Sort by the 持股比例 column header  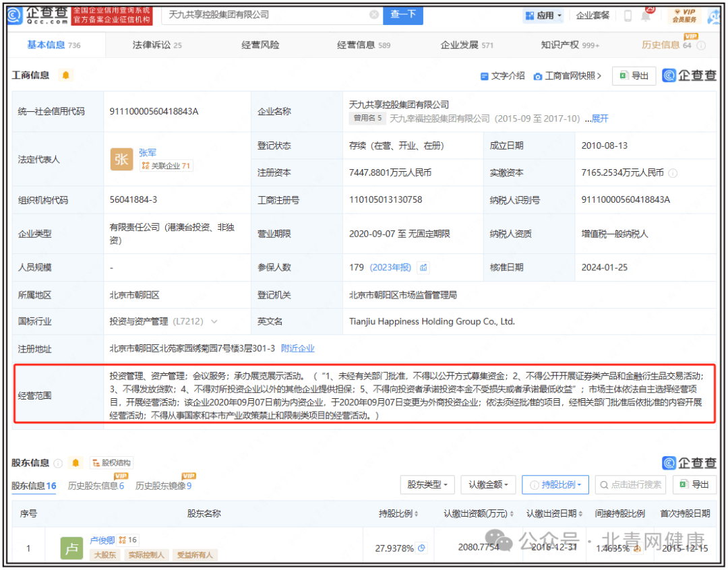click(398, 514)
